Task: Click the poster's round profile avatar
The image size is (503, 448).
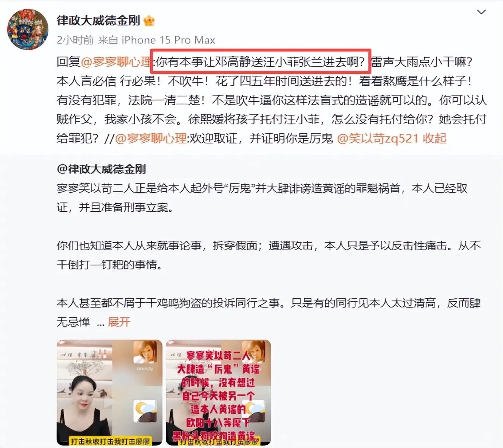Action: click(28, 30)
